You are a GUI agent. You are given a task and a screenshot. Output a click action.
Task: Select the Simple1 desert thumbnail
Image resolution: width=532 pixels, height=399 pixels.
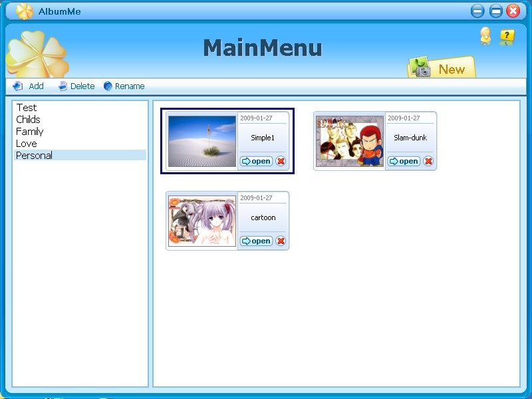[202, 141]
